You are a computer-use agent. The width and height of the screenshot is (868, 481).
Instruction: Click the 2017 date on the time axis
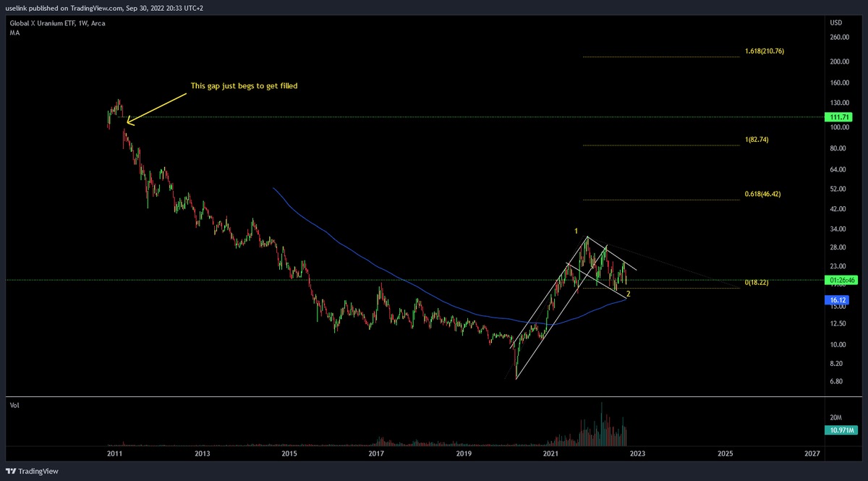pyautogui.click(x=376, y=454)
